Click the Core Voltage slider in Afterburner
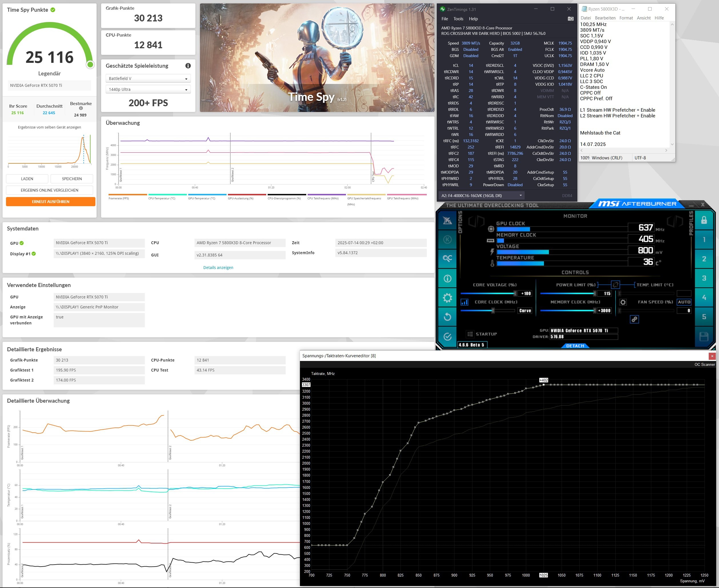The width and height of the screenshot is (719, 588). point(495,293)
